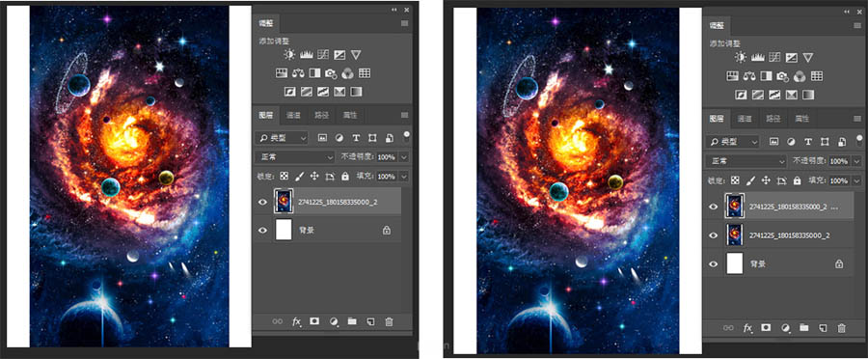This screenshot has width=868, height=359.
Task: Add Exposure adjustment in right screenshot
Action: (x=792, y=58)
